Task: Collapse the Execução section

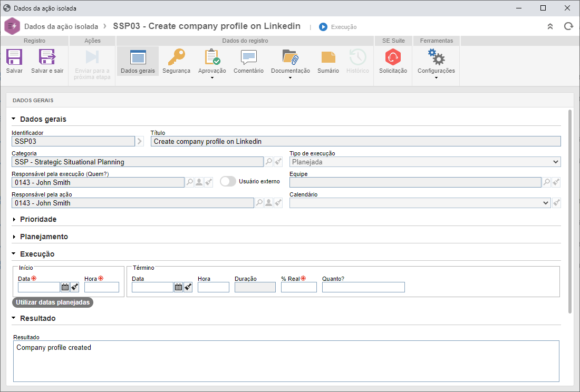Action: point(14,254)
